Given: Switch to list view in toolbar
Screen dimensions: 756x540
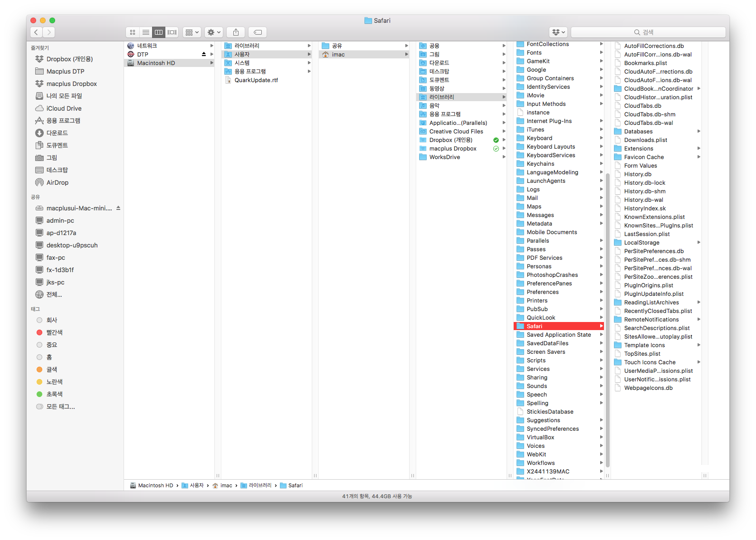Looking at the screenshot, I should coord(145,32).
